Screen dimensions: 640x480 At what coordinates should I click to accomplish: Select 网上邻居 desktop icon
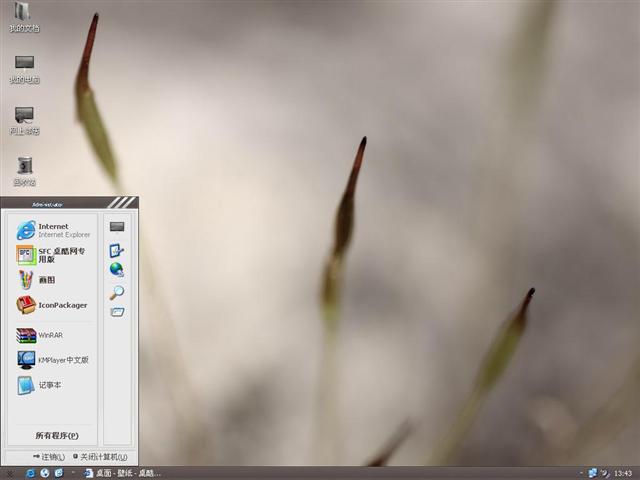point(24,121)
